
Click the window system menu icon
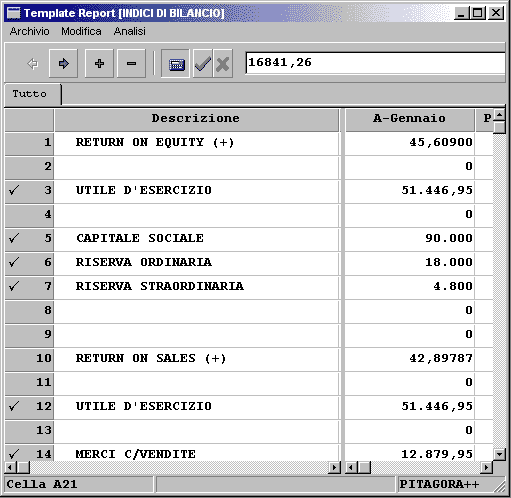pyautogui.click(x=14, y=13)
